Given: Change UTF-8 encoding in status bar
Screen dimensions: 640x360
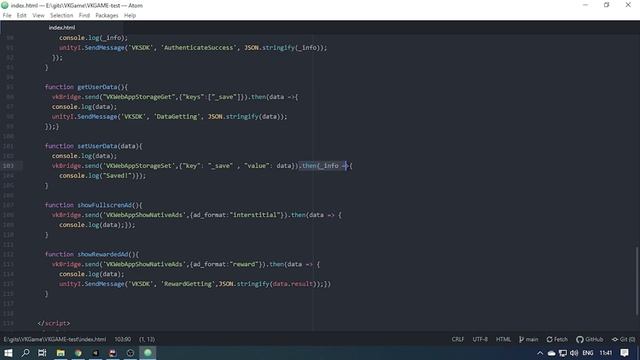Looking at the screenshot, I should (x=480, y=339).
